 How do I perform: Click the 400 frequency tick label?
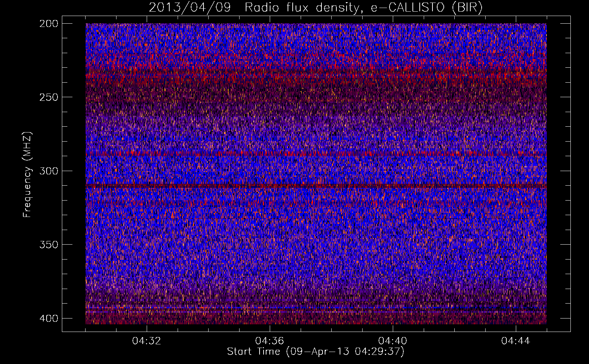tap(49, 318)
